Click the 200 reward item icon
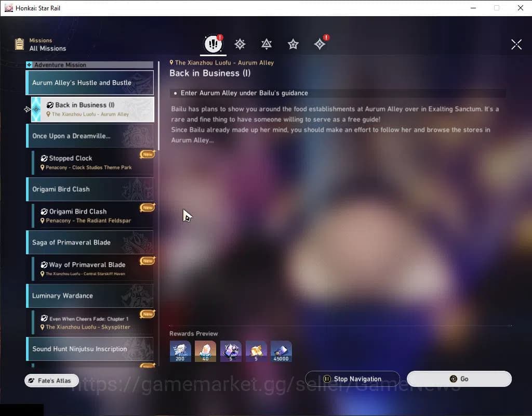Viewport: 532px width, 416px height. click(180, 351)
